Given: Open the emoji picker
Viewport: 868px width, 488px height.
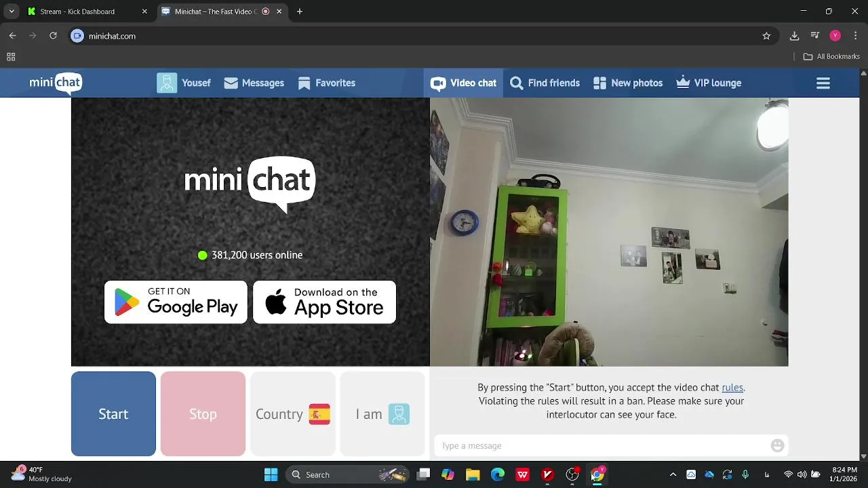Looking at the screenshot, I should [x=777, y=445].
